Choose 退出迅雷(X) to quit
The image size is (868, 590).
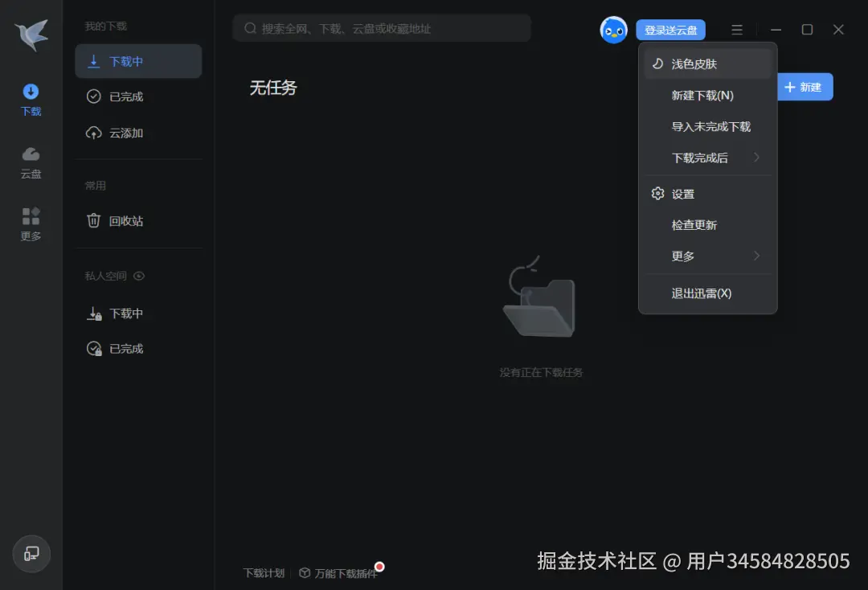[707, 293]
